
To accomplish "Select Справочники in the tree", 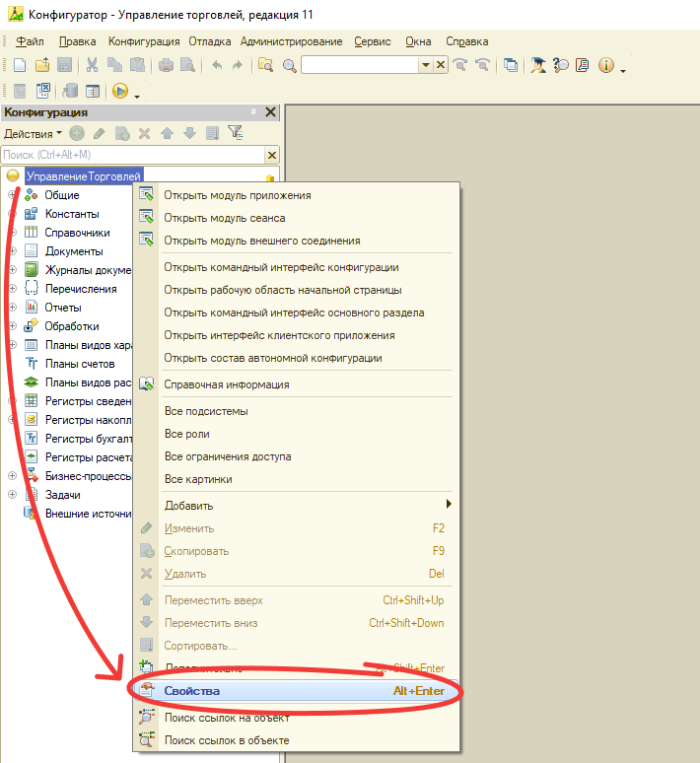I will pos(78,233).
